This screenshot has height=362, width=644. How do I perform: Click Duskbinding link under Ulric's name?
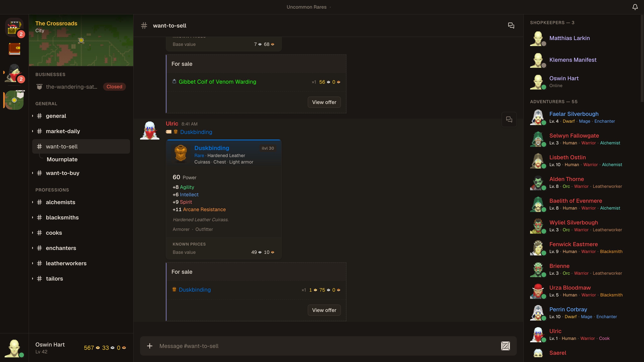(196, 132)
